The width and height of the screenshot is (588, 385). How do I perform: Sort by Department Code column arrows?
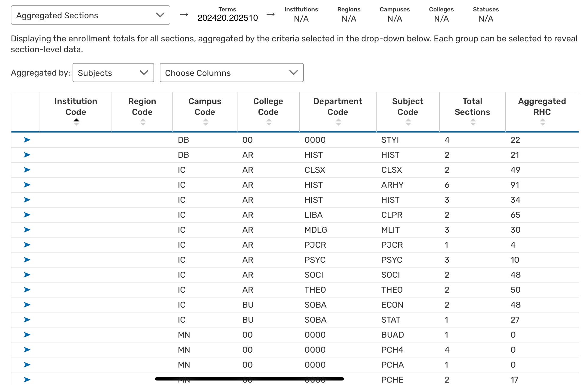point(339,122)
